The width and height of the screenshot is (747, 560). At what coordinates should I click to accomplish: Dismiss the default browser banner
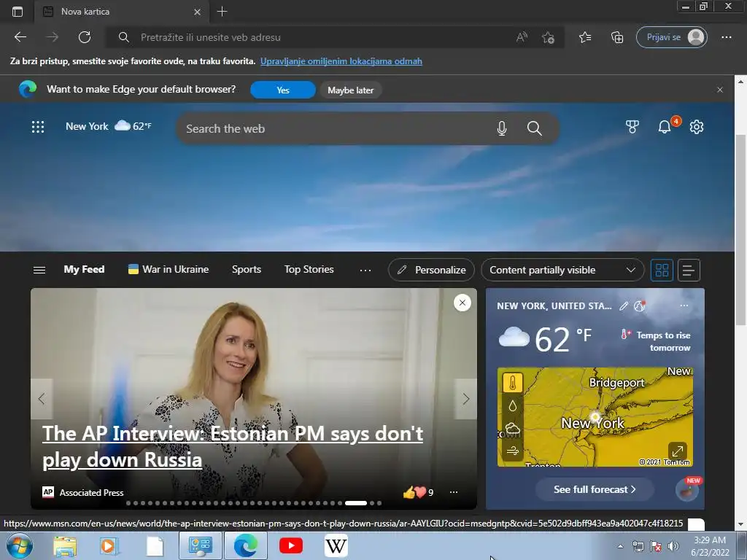tap(720, 90)
